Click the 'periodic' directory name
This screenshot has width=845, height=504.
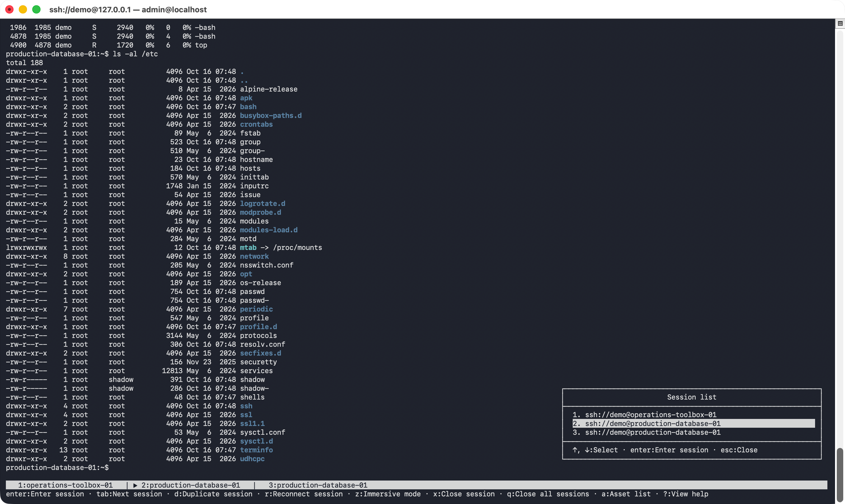[256, 309]
